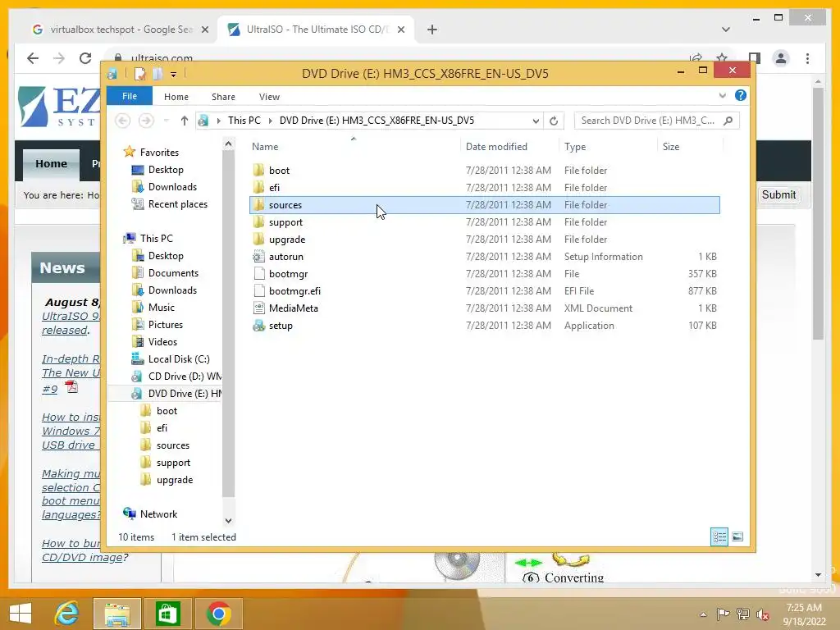Viewport: 840px width, 630px height.
Task: Click Properties icon in quick access toolbar
Action: [139, 74]
